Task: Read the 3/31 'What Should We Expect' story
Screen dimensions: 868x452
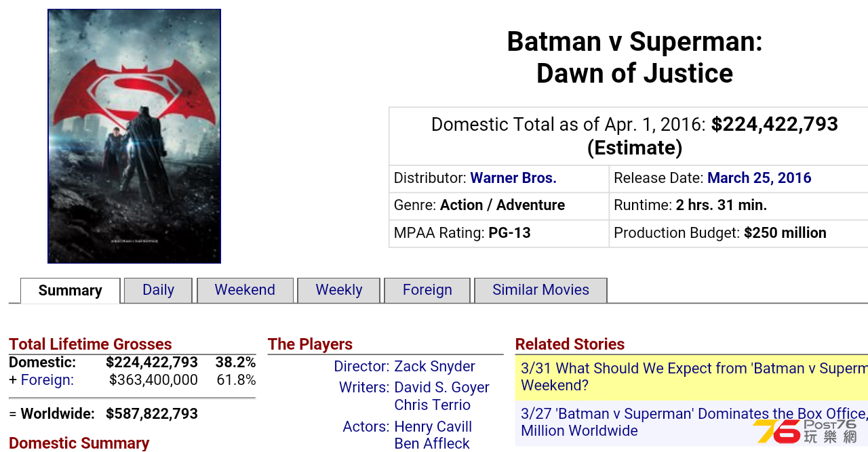Action: pyautogui.click(x=692, y=377)
